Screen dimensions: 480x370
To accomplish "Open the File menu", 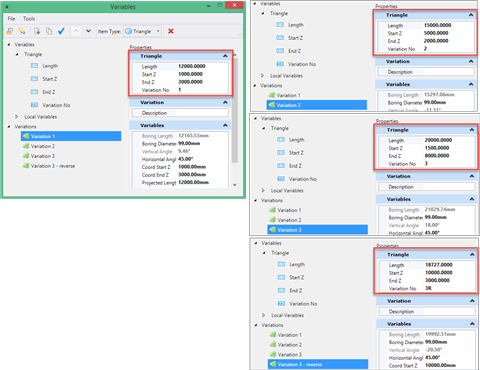I will (11, 19).
